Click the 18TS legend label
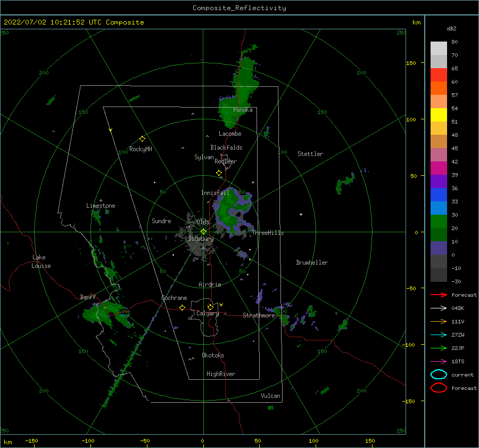Image resolution: width=479 pixels, height=448 pixels. coord(458,362)
